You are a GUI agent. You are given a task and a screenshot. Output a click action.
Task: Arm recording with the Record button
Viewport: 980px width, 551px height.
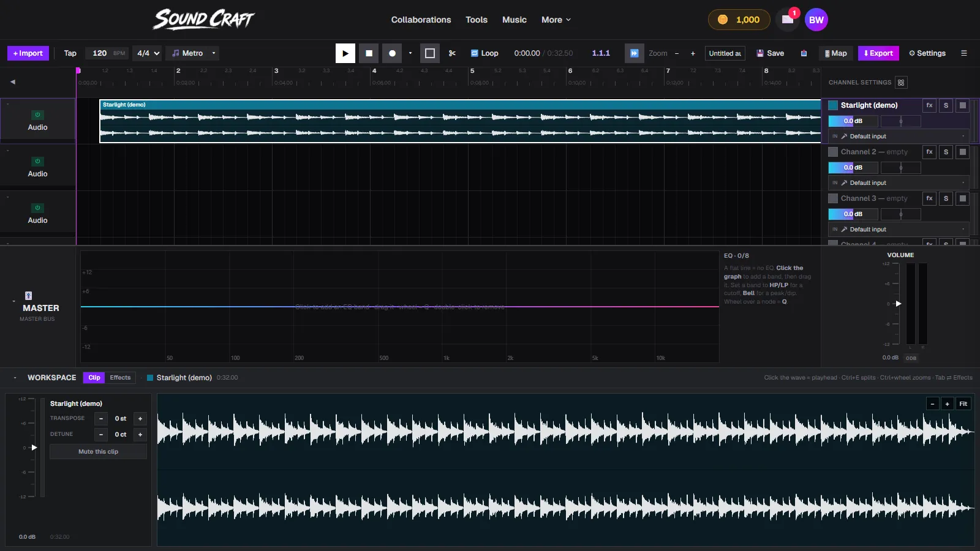pos(392,53)
